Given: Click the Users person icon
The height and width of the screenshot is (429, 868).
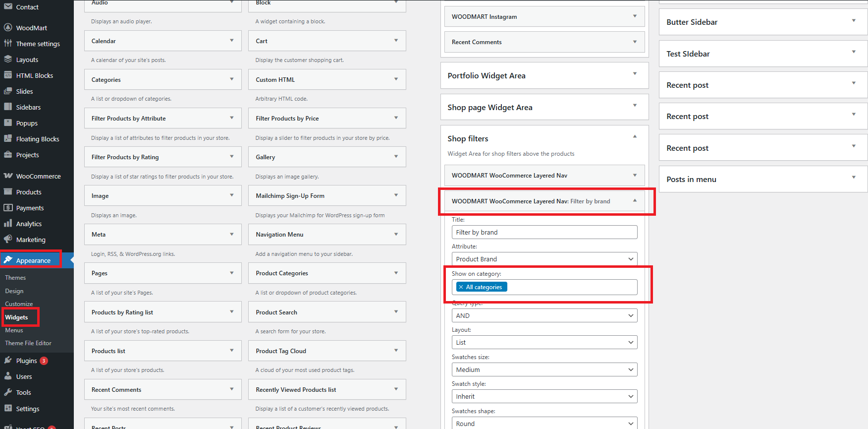Looking at the screenshot, I should [x=8, y=376].
